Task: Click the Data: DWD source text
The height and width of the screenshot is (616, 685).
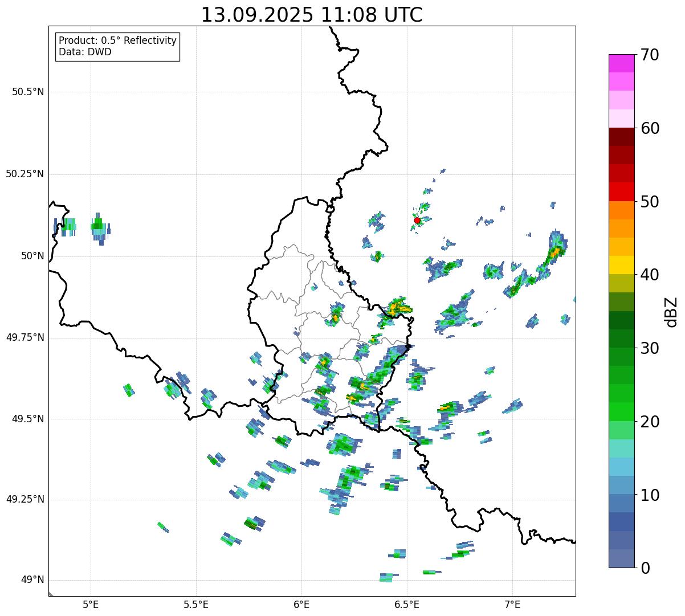Action: click(85, 52)
